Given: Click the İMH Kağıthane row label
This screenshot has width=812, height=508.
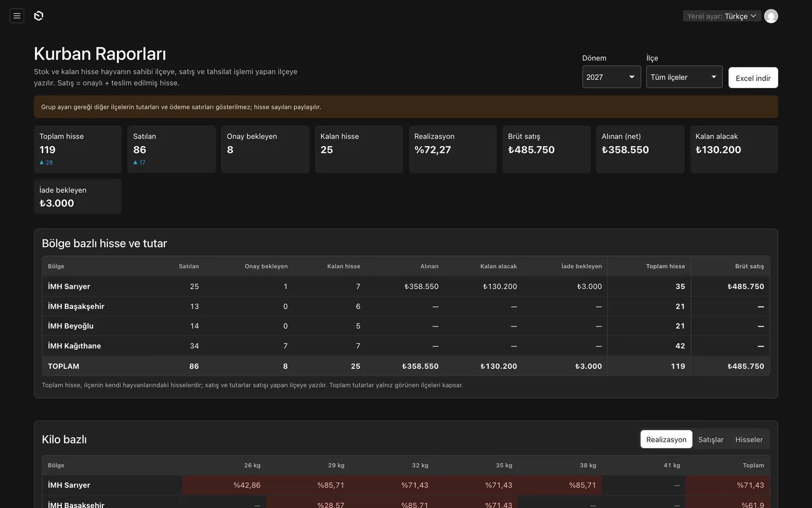Looking at the screenshot, I should (x=74, y=346).
